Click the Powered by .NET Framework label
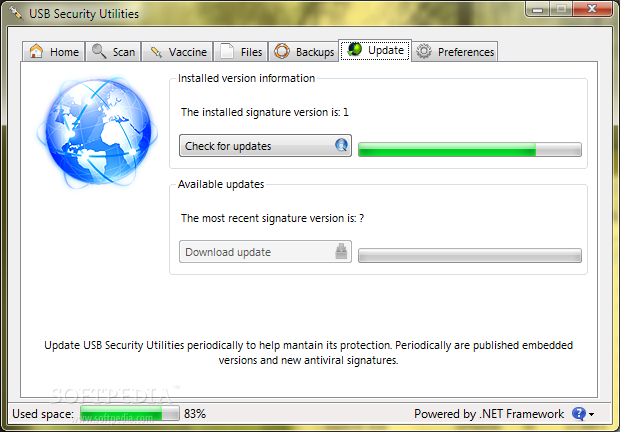Image resolution: width=620 pixels, height=432 pixels. pos(489,414)
